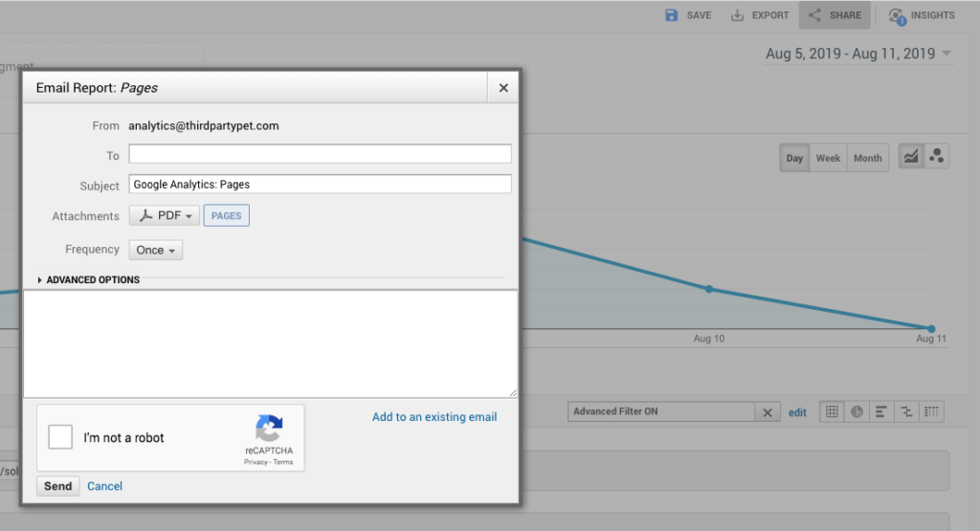Open the date range picker
Image resolution: width=980 pixels, height=531 pixels.
pos(858,54)
